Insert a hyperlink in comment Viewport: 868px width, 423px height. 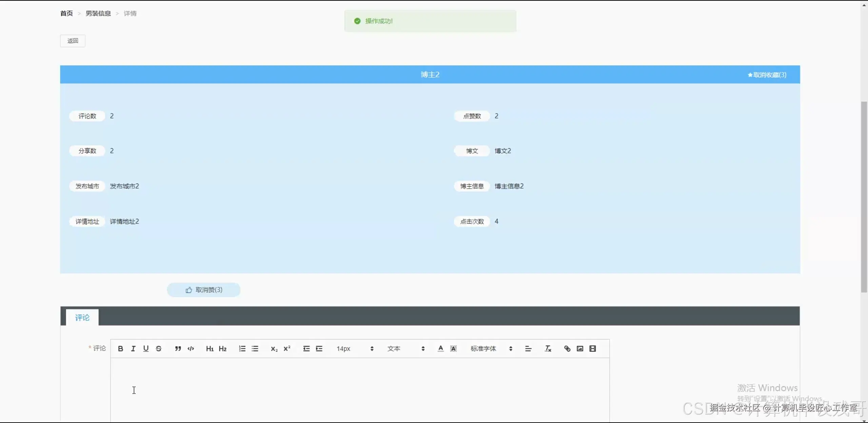[567, 348]
